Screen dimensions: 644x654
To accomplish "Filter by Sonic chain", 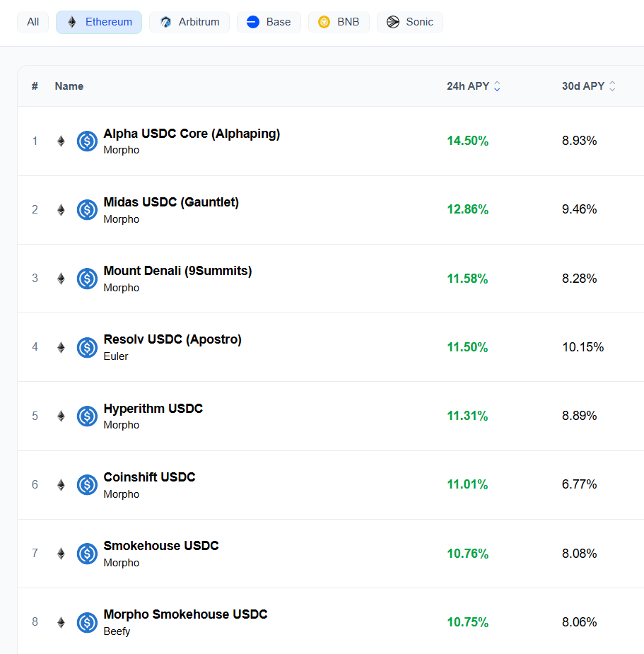I will point(409,22).
